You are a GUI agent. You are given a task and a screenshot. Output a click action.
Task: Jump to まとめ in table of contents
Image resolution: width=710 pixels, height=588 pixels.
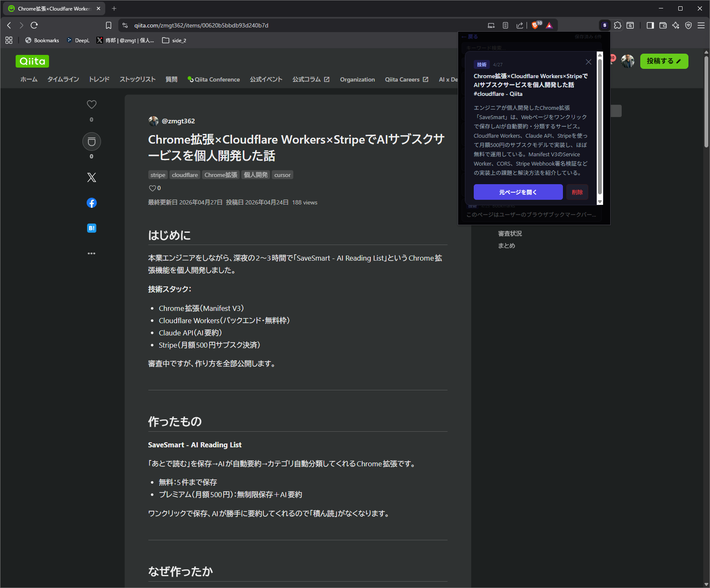(506, 246)
